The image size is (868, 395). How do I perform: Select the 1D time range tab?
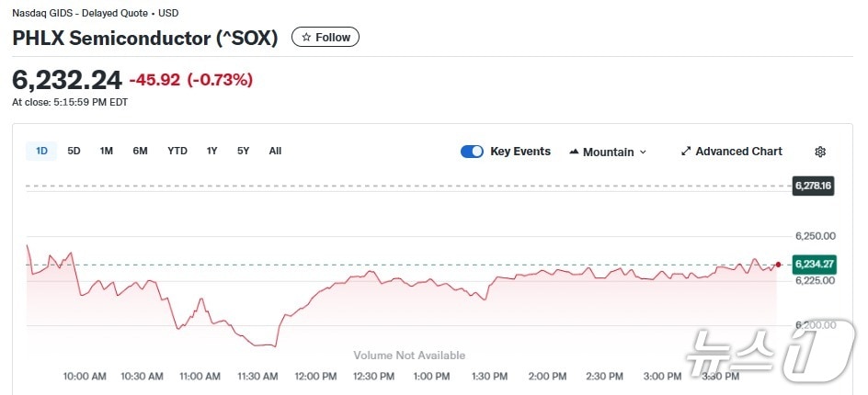click(41, 151)
